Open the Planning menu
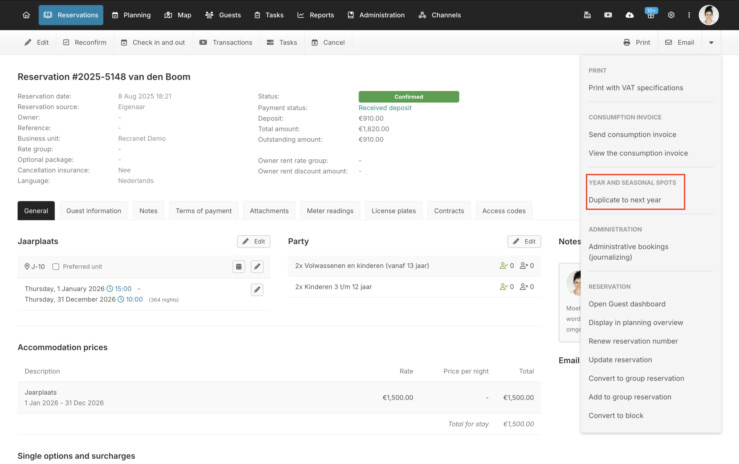This screenshot has width=739, height=464. (x=131, y=15)
